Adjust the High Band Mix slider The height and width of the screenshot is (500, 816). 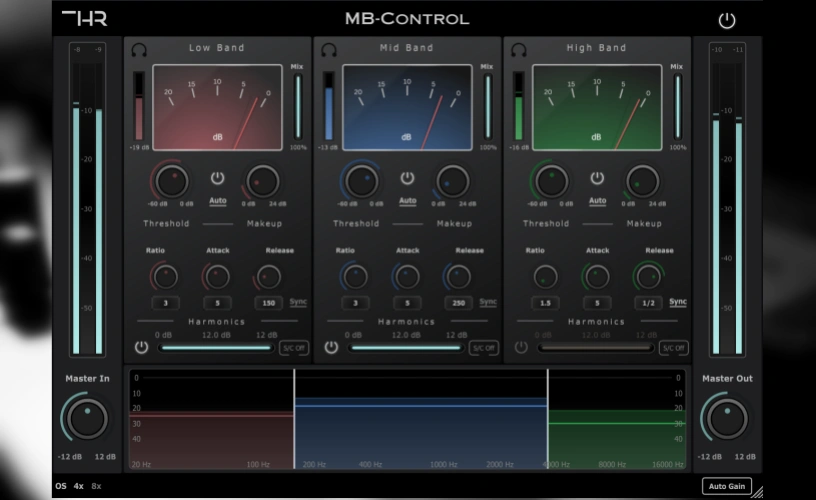[678, 107]
